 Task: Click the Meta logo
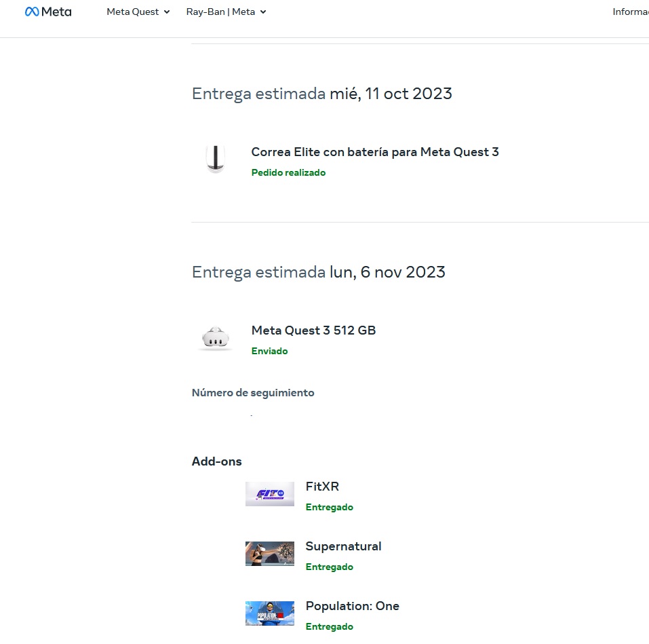coord(48,12)
